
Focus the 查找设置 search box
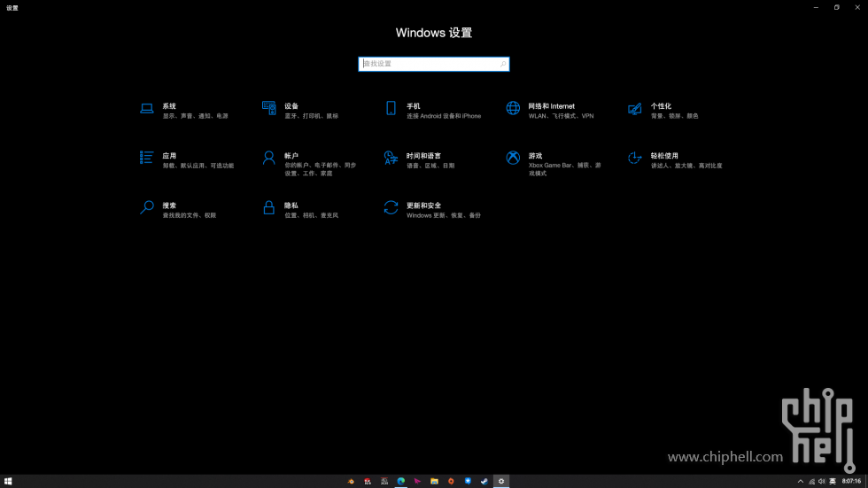click(433, 64)
